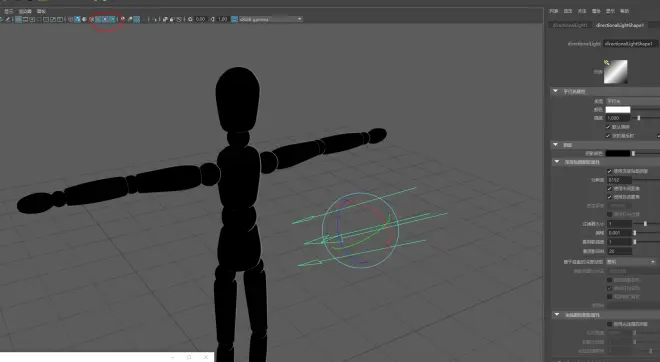
Task: Toggle X-ray joints icon
Action: click(179, 19)
